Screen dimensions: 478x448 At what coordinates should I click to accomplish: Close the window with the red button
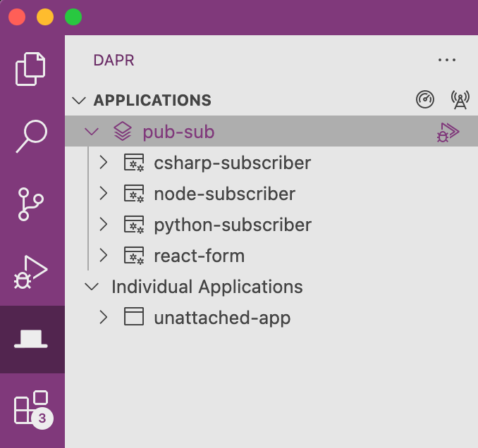(x=17, y=17)
